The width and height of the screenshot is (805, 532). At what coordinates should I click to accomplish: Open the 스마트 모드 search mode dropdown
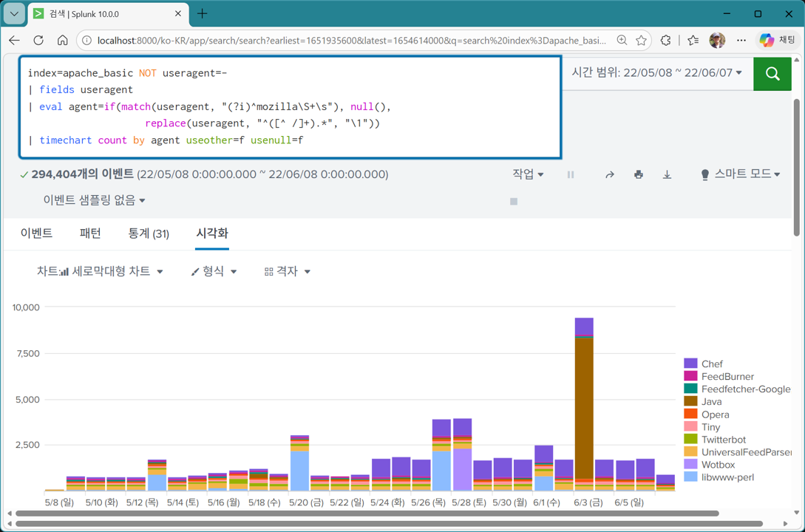point(741,174)
